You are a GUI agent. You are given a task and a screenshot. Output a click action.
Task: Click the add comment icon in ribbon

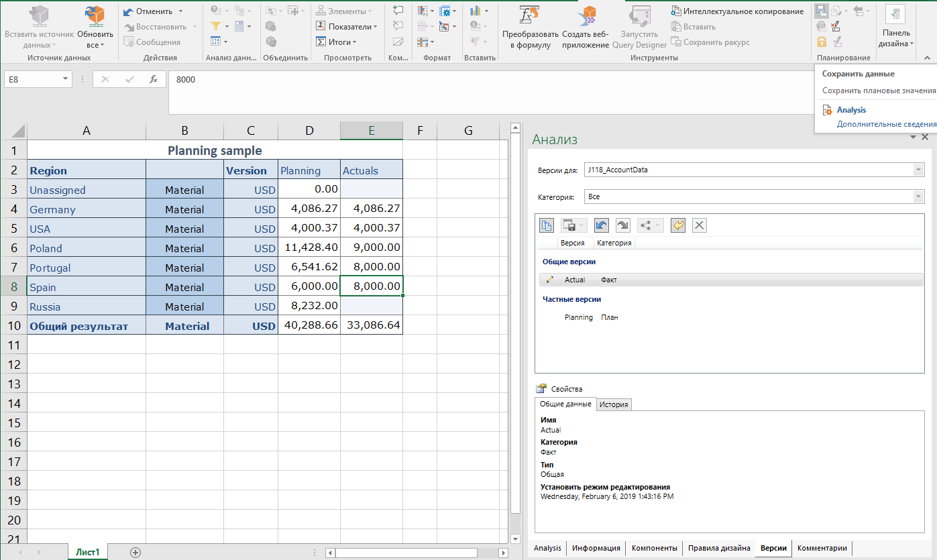[x=398, y=11]
